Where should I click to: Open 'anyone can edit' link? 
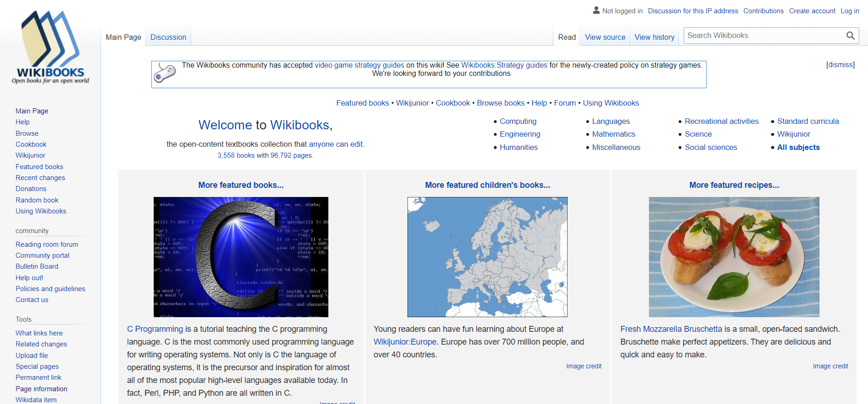coord(336,144)
